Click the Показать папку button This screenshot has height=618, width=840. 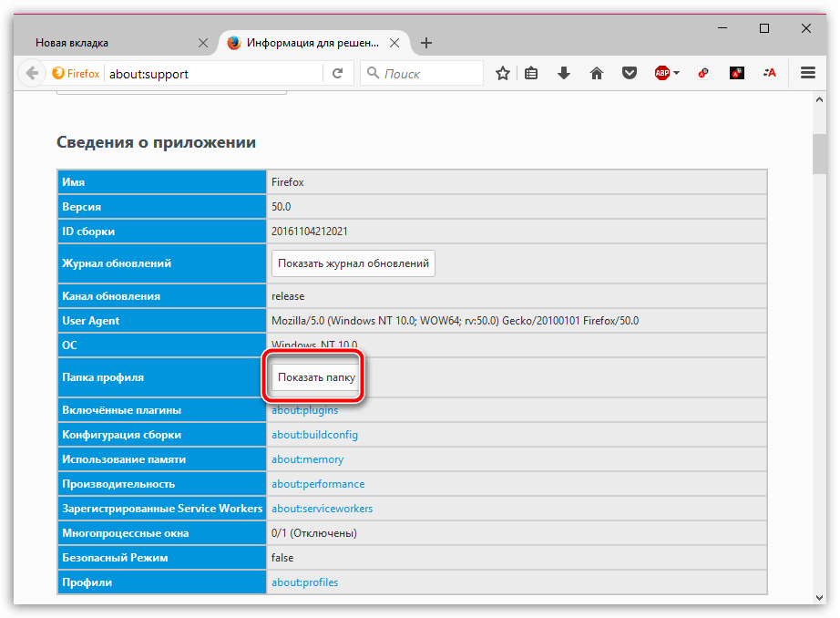pos(315,377)
